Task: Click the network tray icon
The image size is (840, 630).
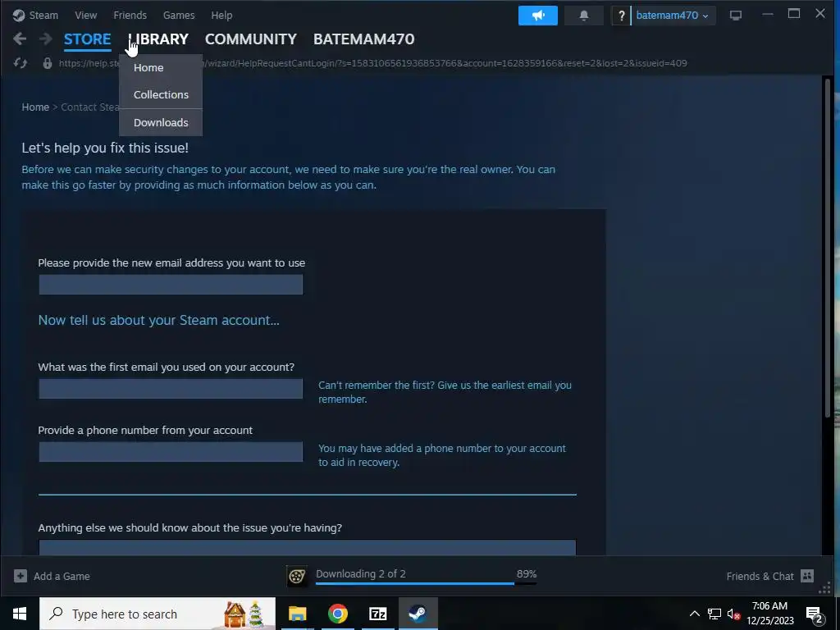Action: pyautogui.click(x=714, y=614)
